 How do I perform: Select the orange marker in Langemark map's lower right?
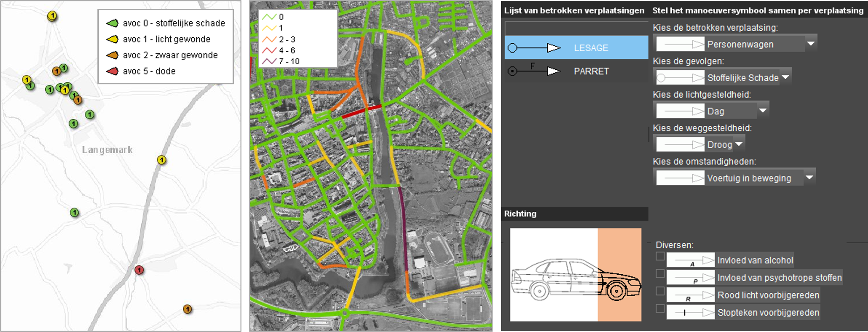(187, 309)
